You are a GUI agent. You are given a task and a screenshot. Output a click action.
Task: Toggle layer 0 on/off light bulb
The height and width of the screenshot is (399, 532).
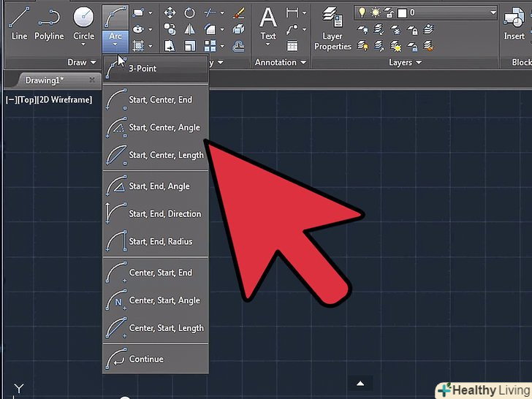pos(362,13)
